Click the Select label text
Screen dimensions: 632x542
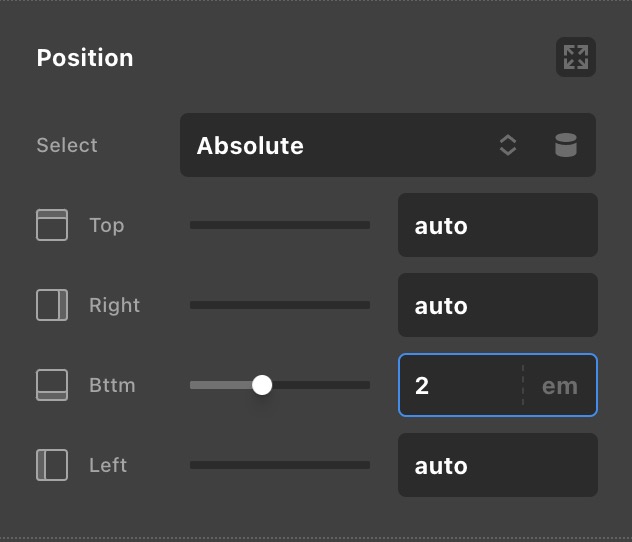coord(67,145)
